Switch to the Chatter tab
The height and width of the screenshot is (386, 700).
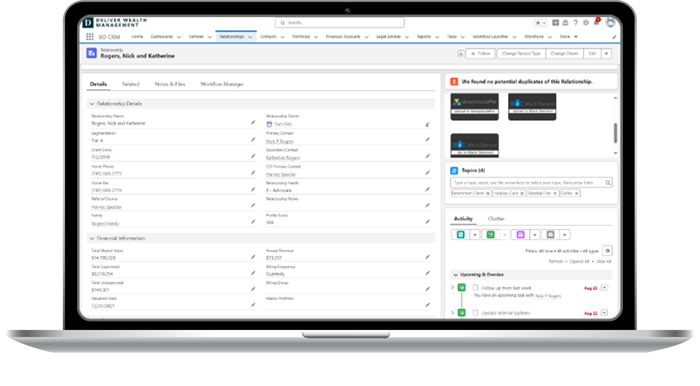click(x=496, y=219)
